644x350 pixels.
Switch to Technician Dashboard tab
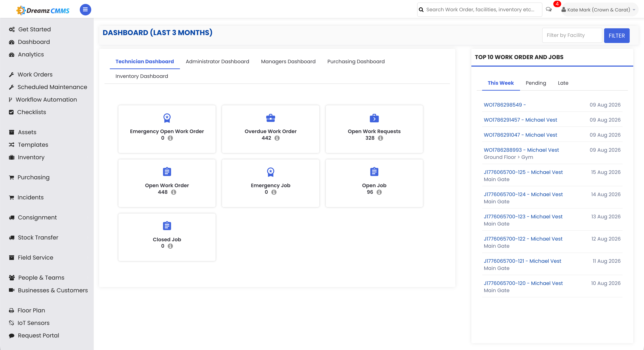click(x=145, y=62)
